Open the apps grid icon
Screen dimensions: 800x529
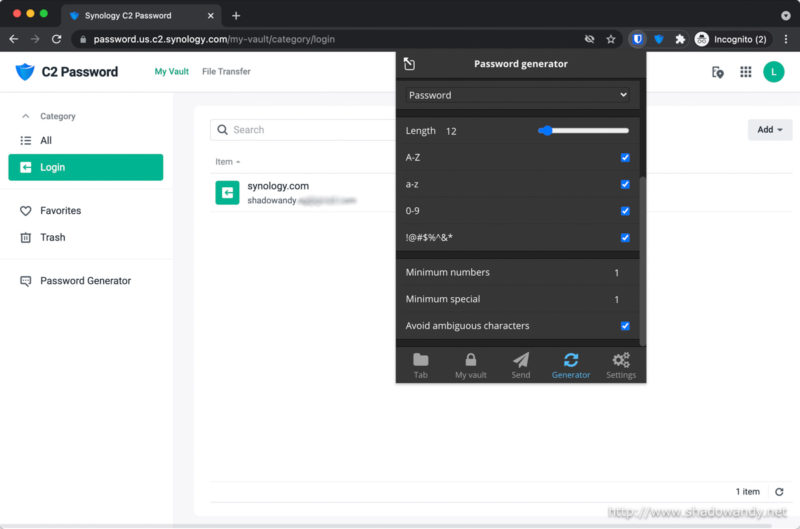pyautogui.click(x=745, y=72)
